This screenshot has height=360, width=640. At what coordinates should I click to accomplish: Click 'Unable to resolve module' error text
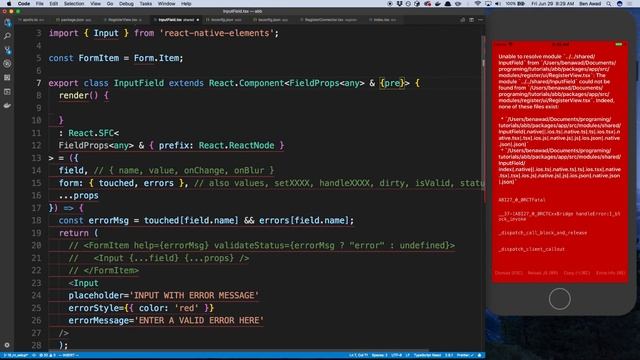tap(529, 57)
